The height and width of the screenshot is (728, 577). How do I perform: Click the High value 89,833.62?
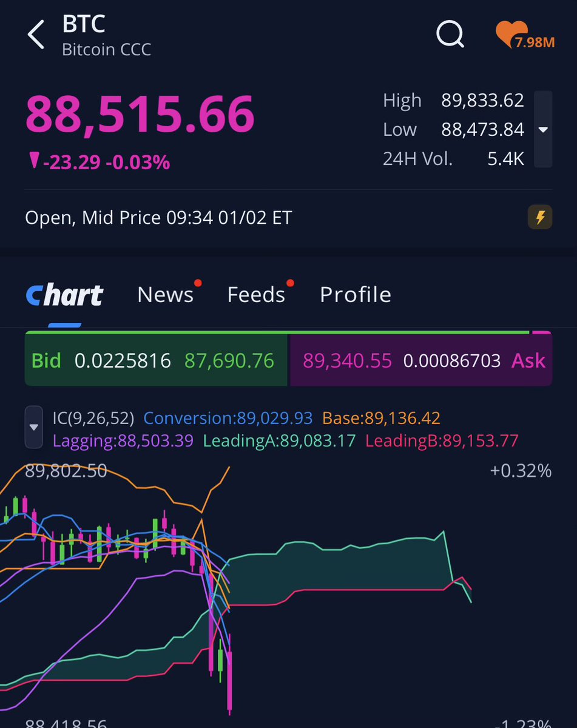click(x=482, y=100)
